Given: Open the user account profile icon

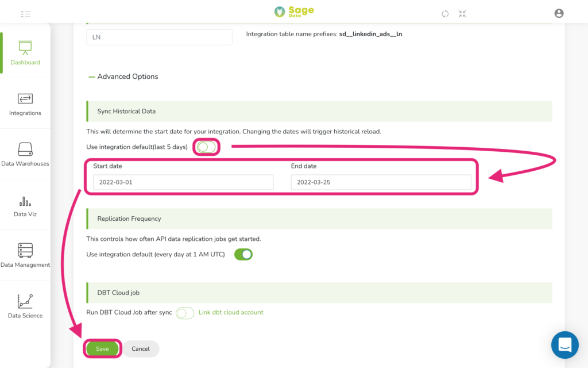Looking at the screenshot, I should [x=559, y=14].
